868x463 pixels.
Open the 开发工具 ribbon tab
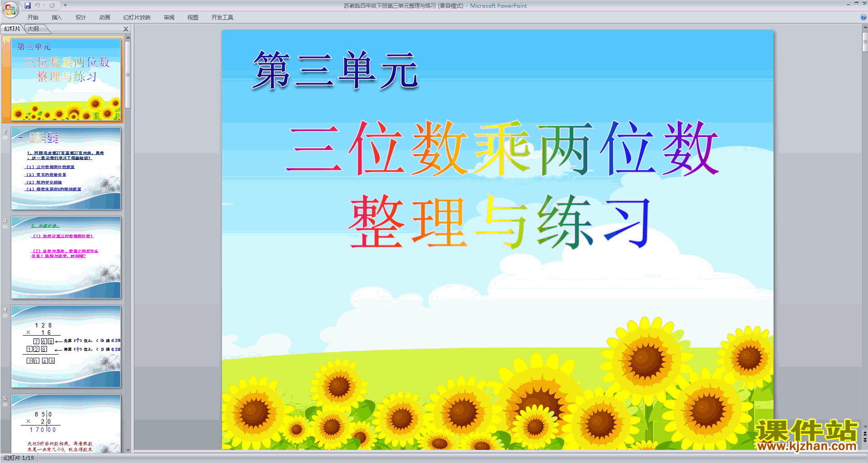click(x=222, y=18)
